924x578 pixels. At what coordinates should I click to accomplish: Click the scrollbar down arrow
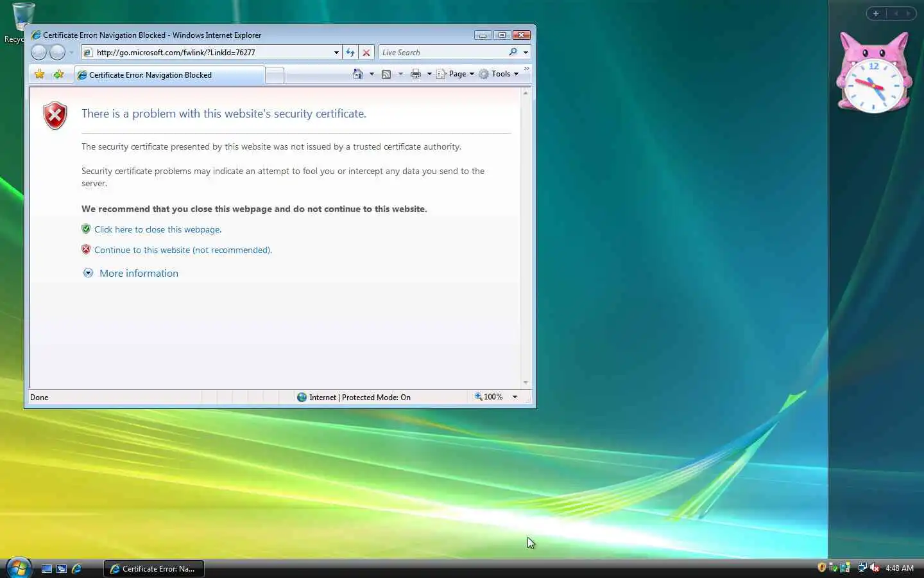(526, 383)
